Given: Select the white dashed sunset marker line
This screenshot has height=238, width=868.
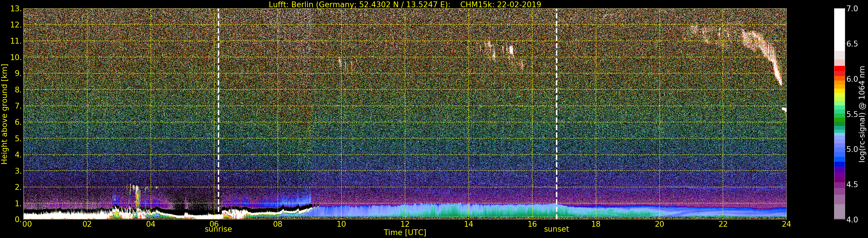Looking at the screenshot, I should (x=556, y=114).
